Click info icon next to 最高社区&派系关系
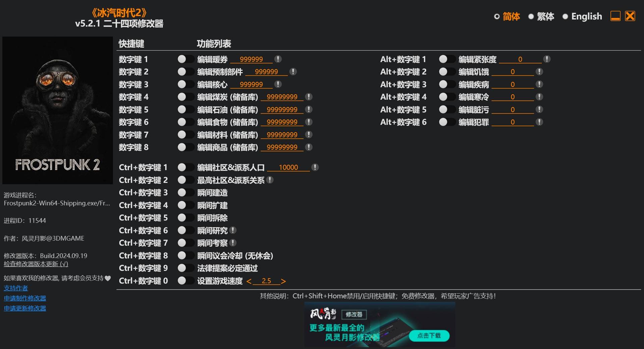The height and width of the screenshot is (349, 644). point(270,180)
